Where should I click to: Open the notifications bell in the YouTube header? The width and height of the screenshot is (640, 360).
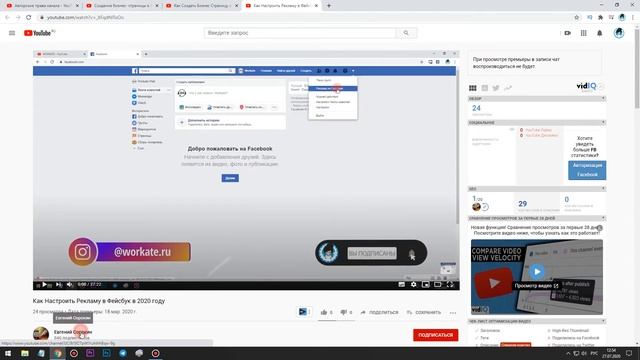pos(600,33)
